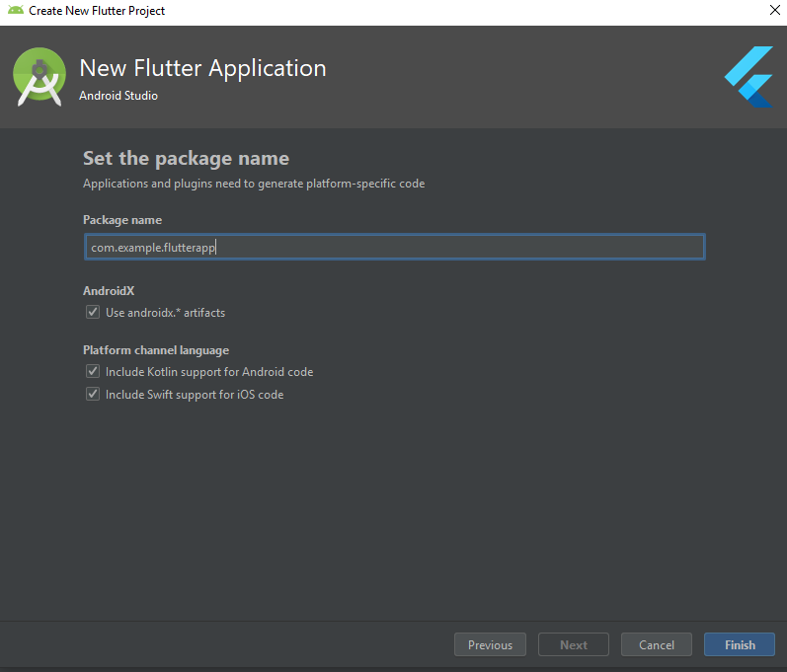Toggle the Use androidx.* artifacts checkbox

[93, 312]
